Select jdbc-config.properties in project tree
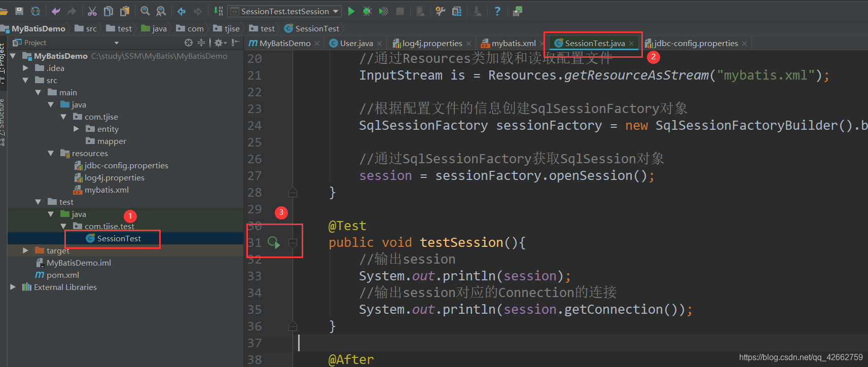868x367 pixels. (x=126, y=165)
